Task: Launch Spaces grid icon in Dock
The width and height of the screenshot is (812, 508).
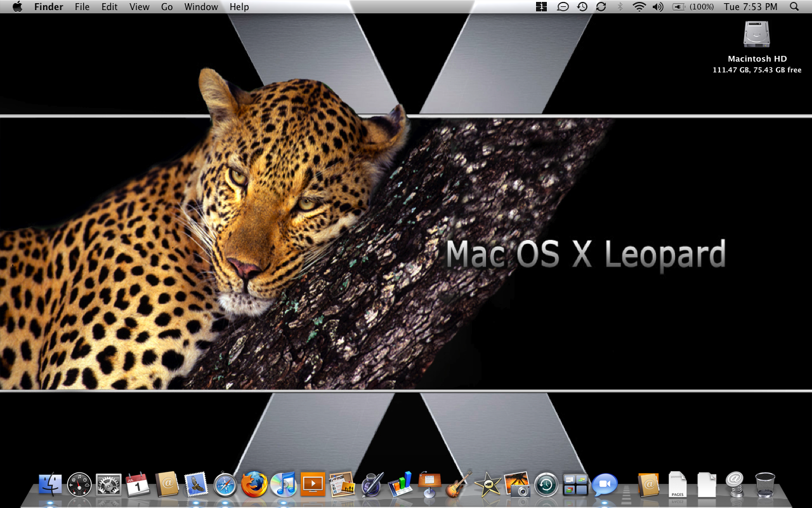Action: [x=575, y=485]
